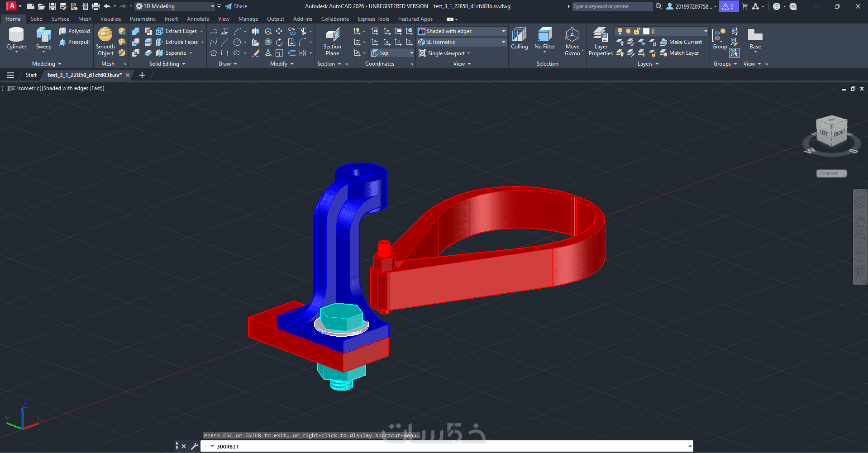Start the Presspull command
The height and width of the screenshot is (453, 868).
tap(75, 42)
